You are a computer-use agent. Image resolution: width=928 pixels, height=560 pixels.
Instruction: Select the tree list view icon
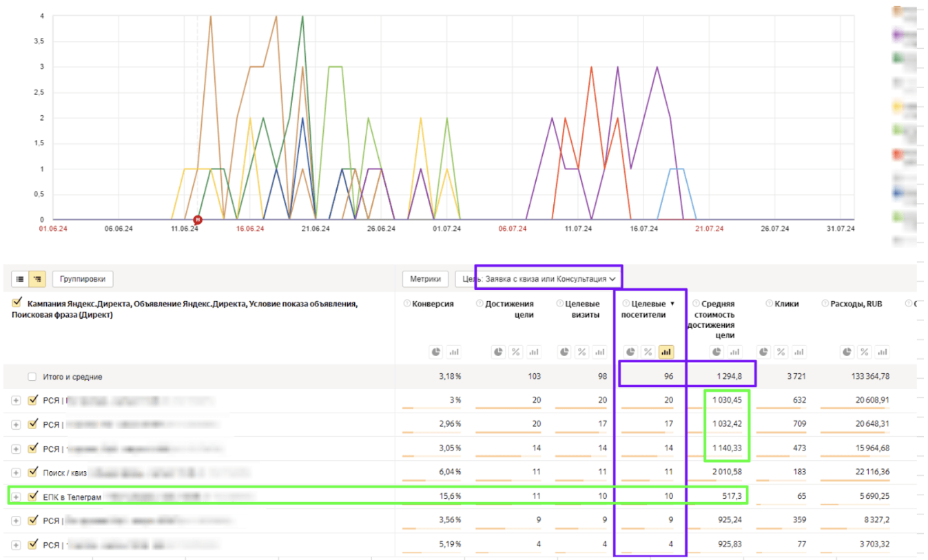(37, 279)
